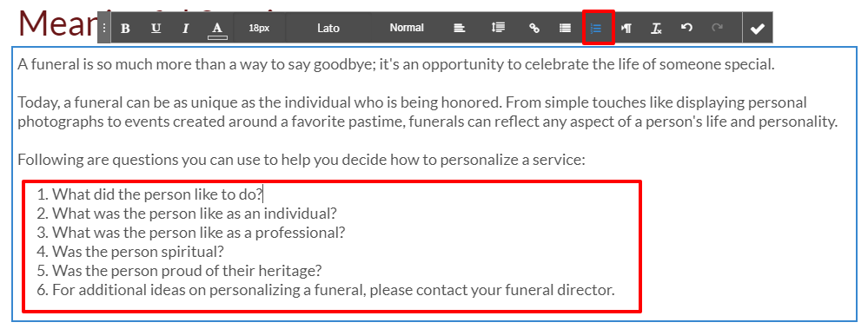Toggle the numbered list button
Image resolution: width=868 pixels, height=329 pixels.
(x=597, y=28)
